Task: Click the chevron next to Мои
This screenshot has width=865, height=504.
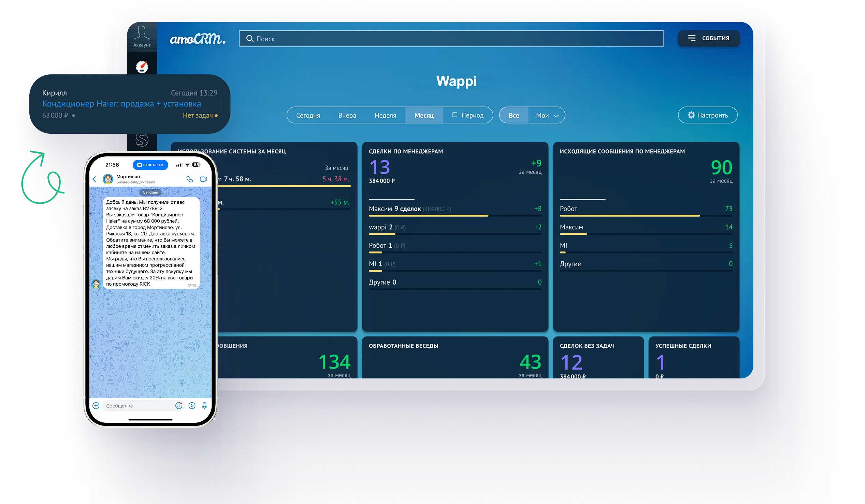Action: (557, 116)
